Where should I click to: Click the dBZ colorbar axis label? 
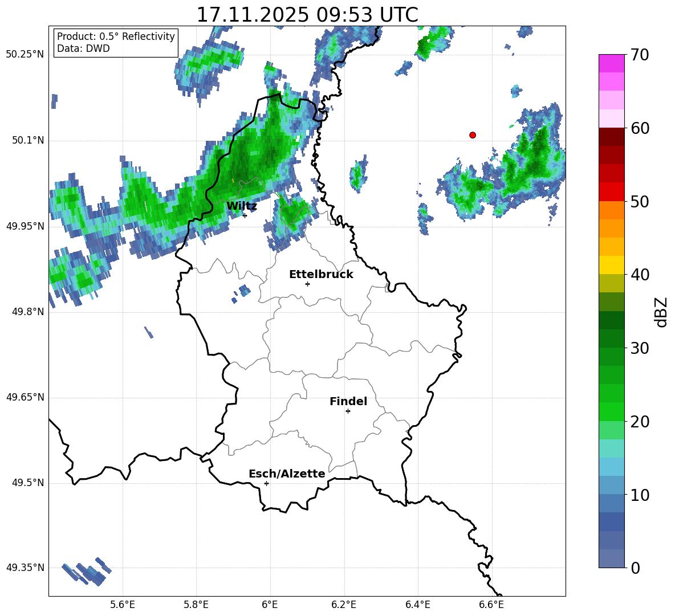(662, 312)
